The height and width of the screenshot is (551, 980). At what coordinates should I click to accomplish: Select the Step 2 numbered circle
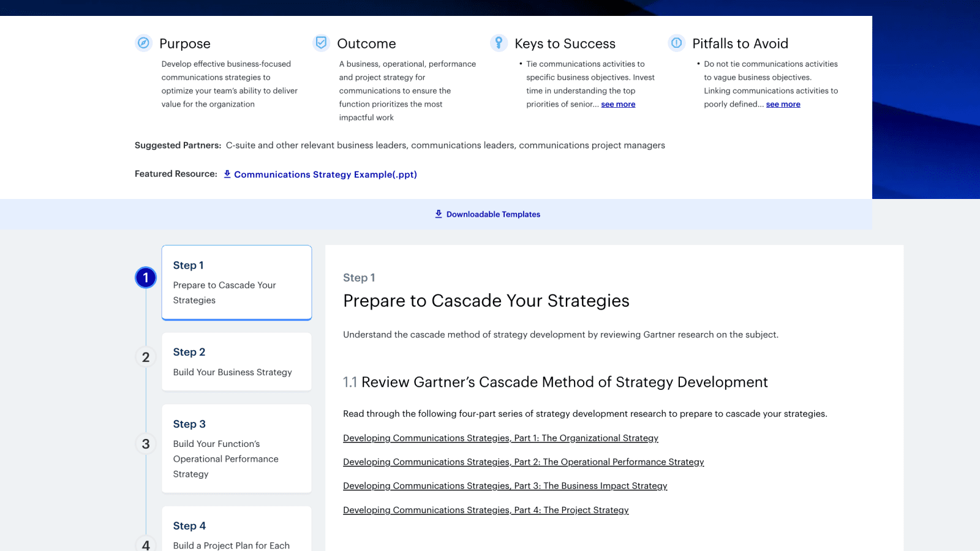click(x=145, y=358)
